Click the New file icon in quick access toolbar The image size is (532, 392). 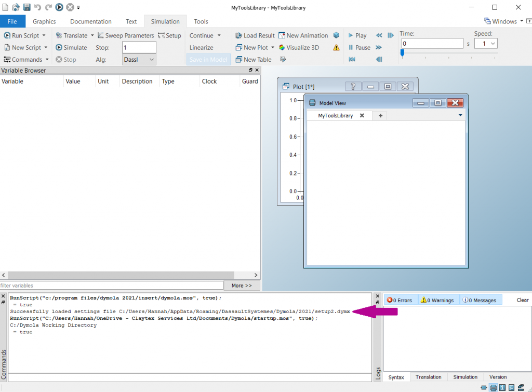[x=5, y=7]
